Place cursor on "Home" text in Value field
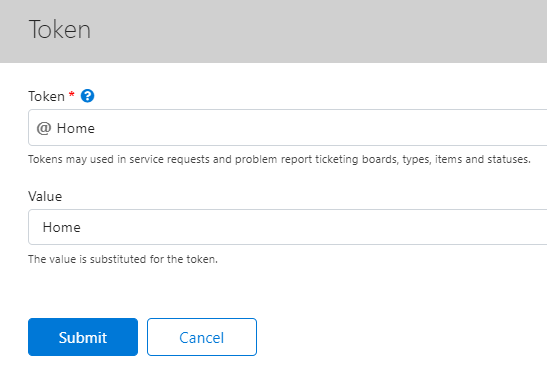Image resolution: width=547 pixels, height=370 pixels. (62, 227)
